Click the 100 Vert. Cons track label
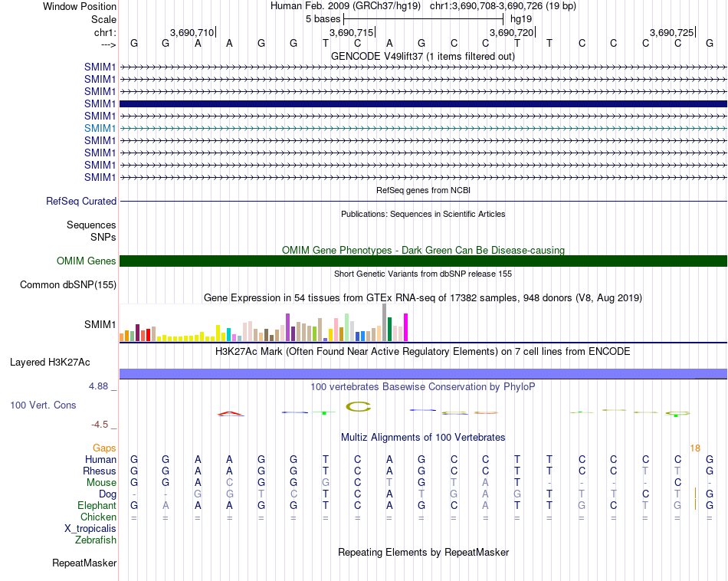This screenshot has width=728, height=581. [x=43, y=405]
